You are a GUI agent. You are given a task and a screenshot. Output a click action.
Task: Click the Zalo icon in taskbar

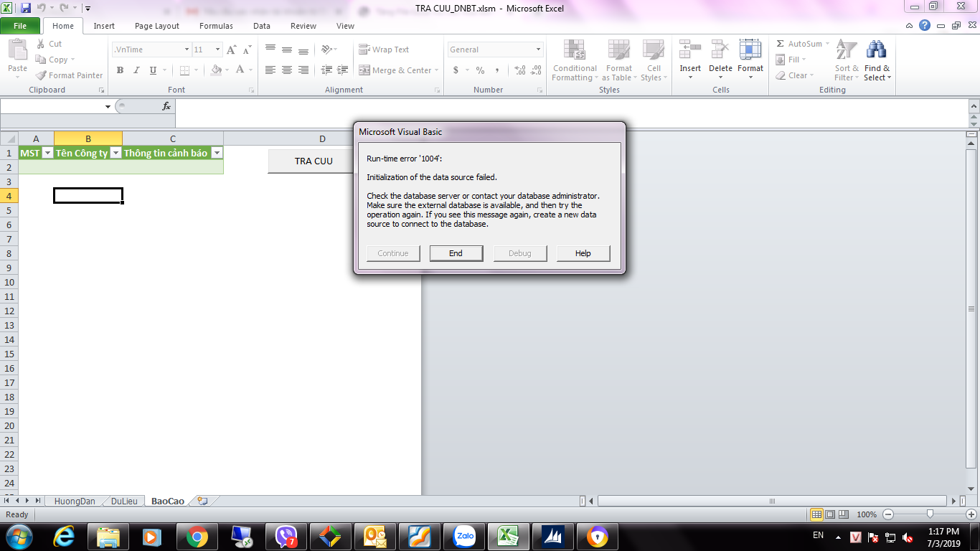[x=464, y=536]
